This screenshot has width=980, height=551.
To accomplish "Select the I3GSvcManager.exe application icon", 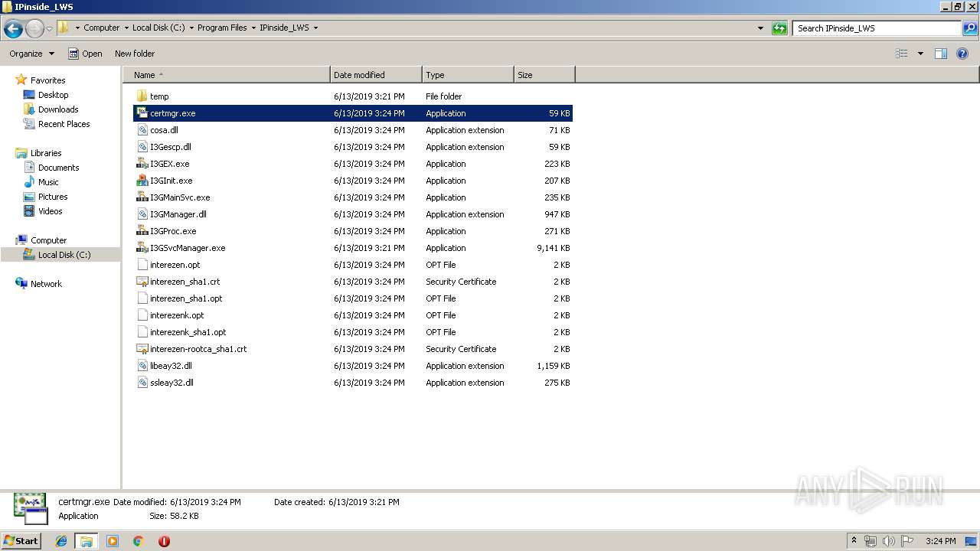I will point(142,248).
